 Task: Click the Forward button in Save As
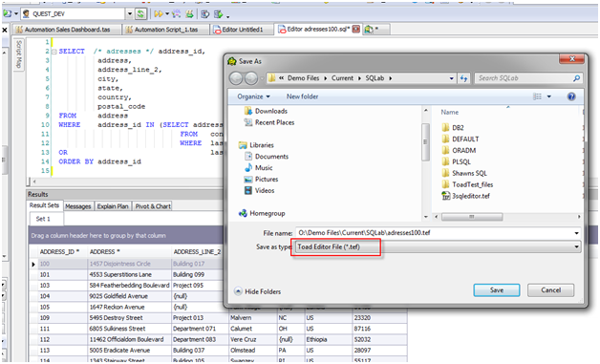(x=251, y=78)
